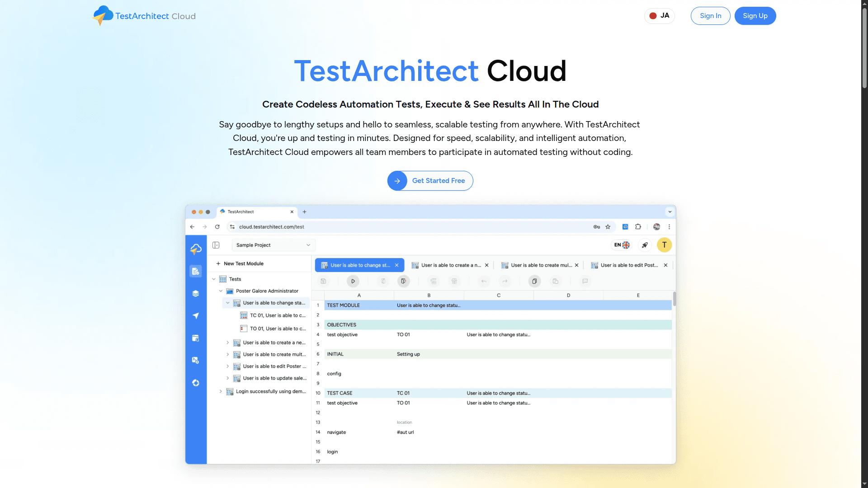Viewport: 868px width, 488px height.
Task: Expand 'User is able to create mult...' node
Action: [x=228, y=355]
